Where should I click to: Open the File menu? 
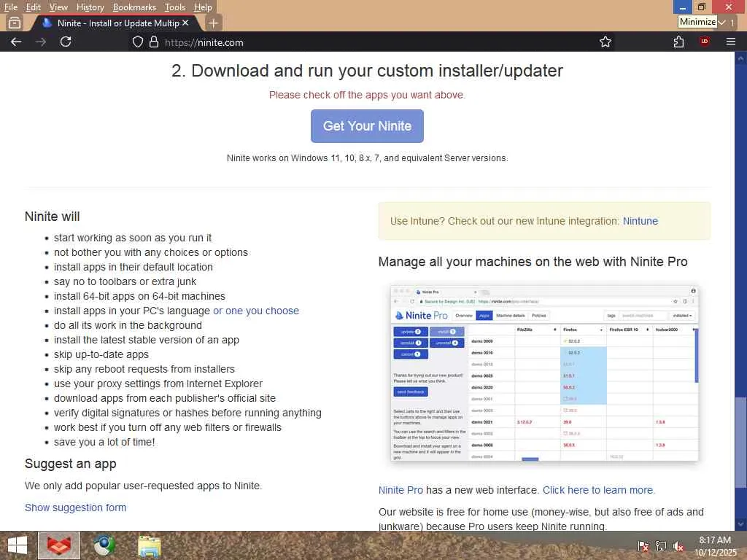(x=10, y=7)
